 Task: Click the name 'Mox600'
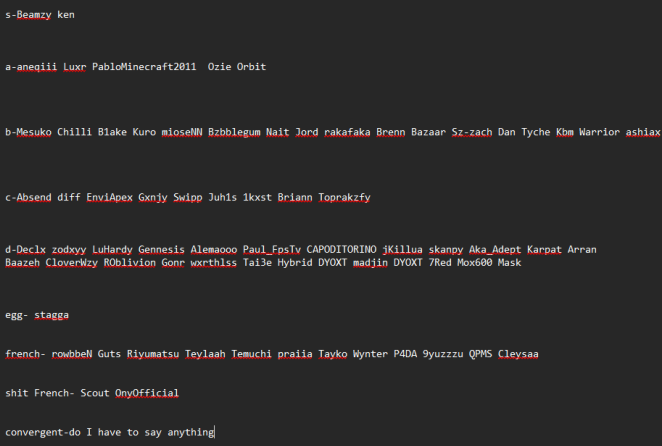(x=475, y=262)
